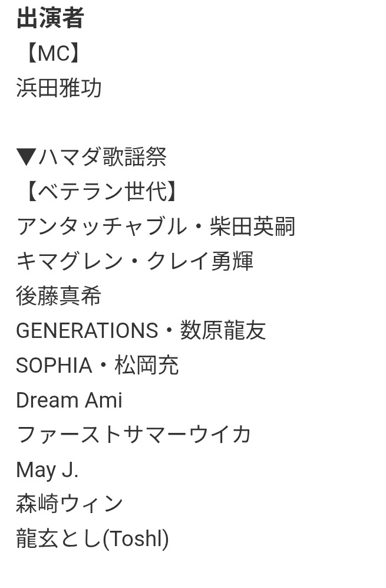The image size is (386, 588).
Task: Click 龍玄とし(Toshl) entry
Action: (93, 539)
